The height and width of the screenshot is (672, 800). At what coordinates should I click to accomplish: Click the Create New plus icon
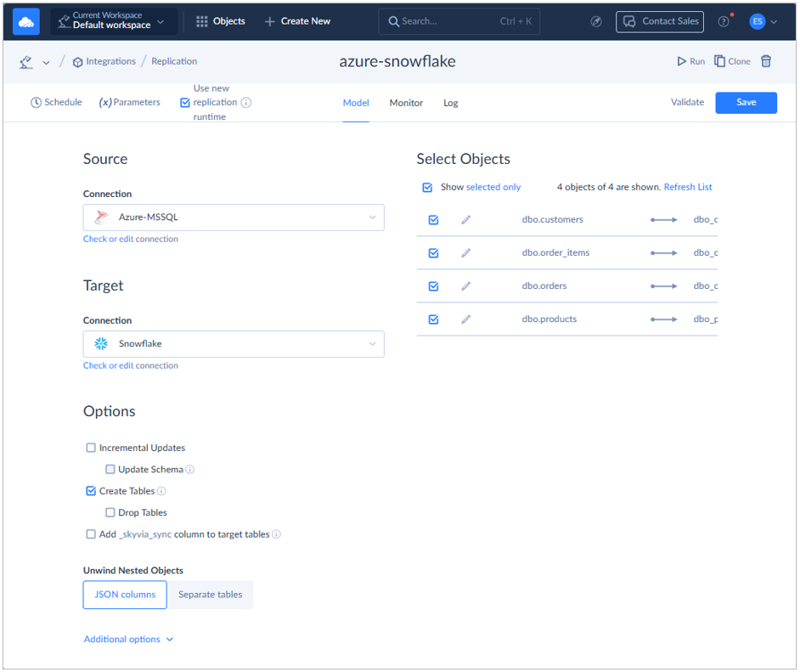click(270, 21)
